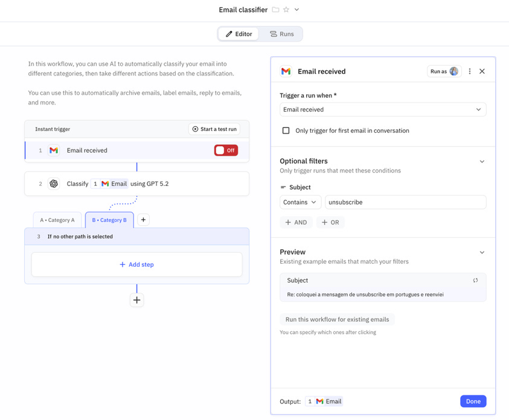
Task: Select the Email received step row
Action: click(x=137, y=150)
